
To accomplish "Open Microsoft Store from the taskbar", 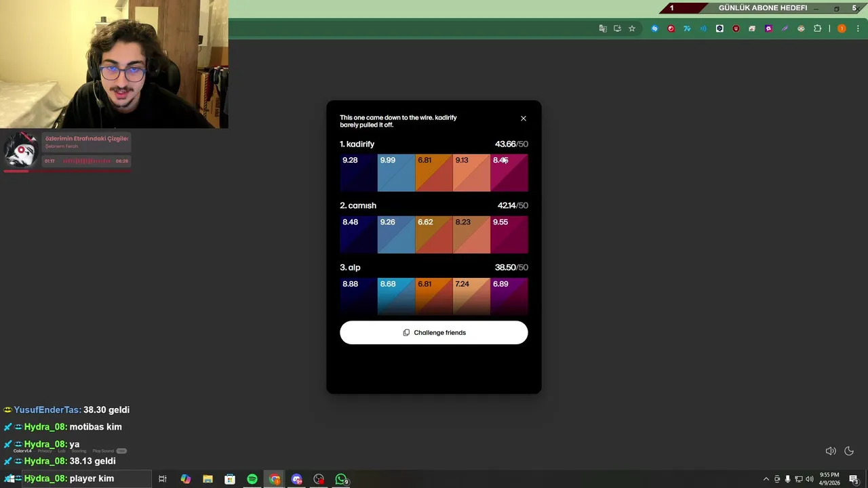I will click(230, 479).
